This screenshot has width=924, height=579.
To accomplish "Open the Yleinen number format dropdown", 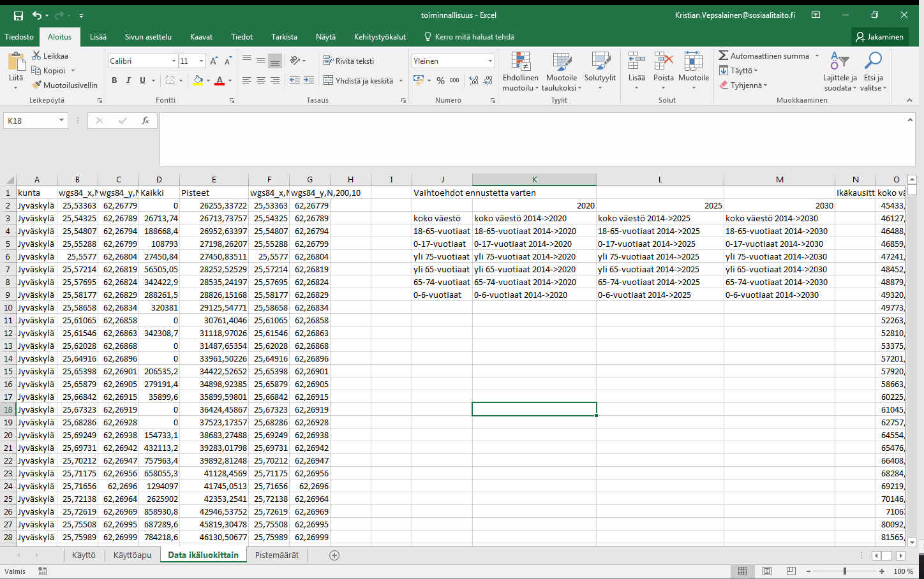I will [490, 61].
